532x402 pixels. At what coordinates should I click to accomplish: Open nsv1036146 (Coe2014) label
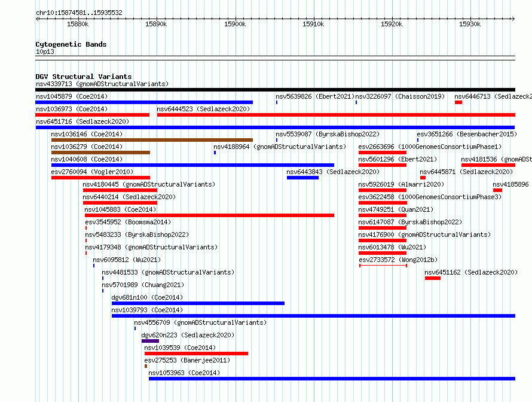tap(87, 134)
